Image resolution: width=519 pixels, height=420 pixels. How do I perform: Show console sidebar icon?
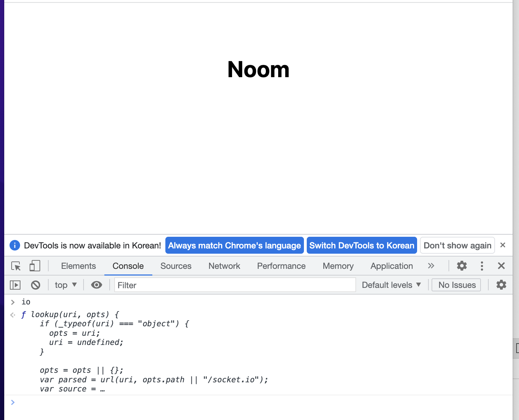15,285
